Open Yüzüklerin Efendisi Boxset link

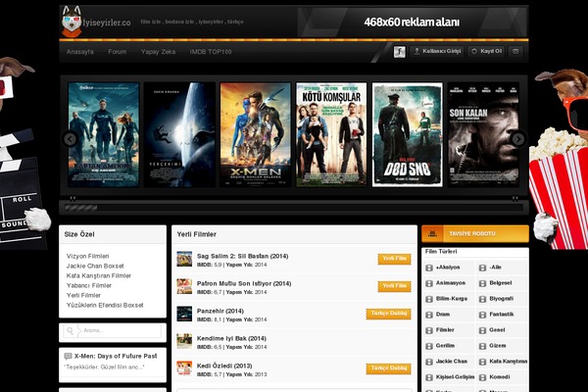pyautogui.click(x=105, y=305)
